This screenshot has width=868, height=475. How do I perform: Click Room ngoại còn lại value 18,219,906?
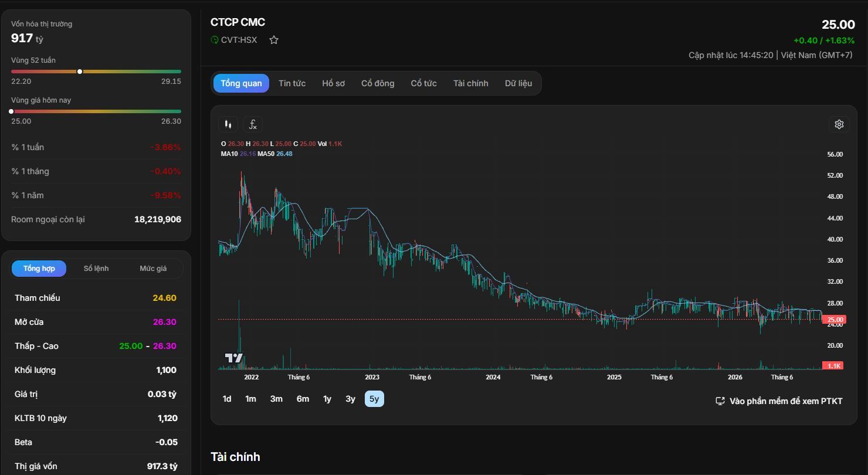[x=158, y=219]
